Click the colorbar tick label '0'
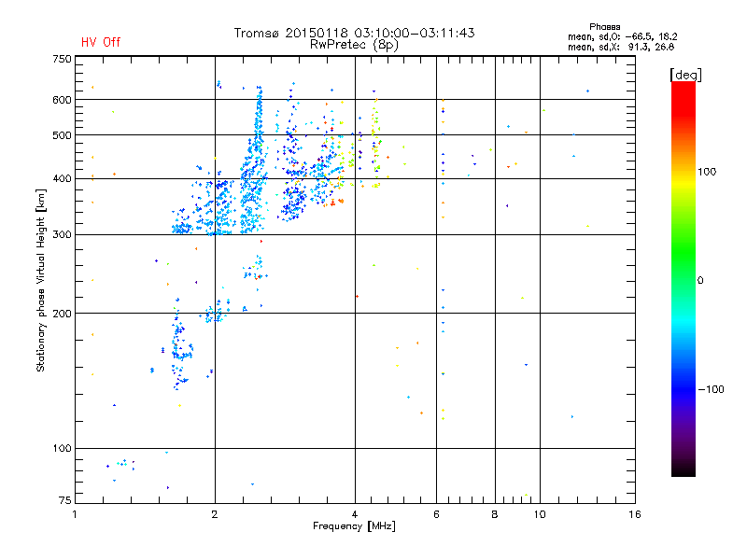This screenshot has width=747, height=560. tap(700, 281)
